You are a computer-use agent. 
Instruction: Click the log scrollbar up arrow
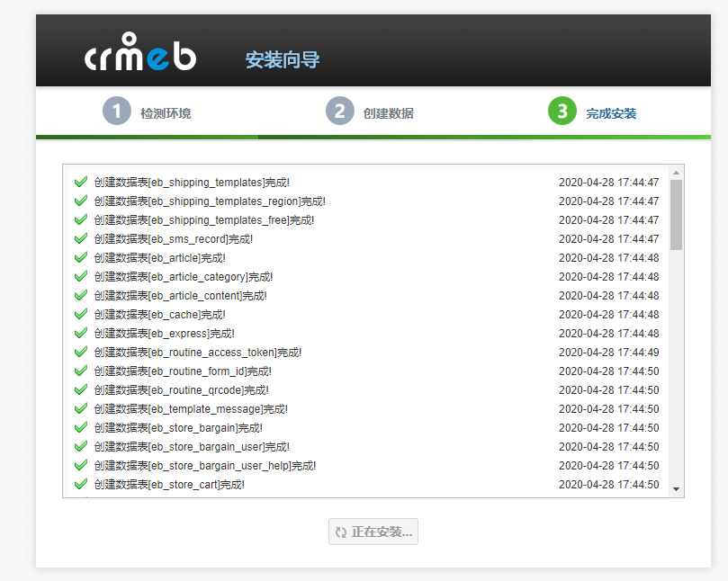point(677,173)
